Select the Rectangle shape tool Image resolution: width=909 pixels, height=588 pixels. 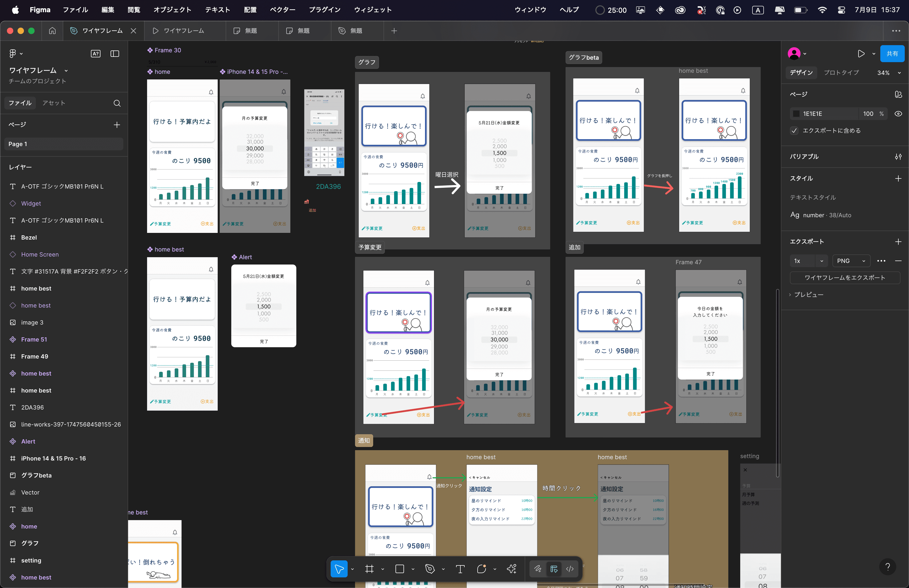coord(399,569)
